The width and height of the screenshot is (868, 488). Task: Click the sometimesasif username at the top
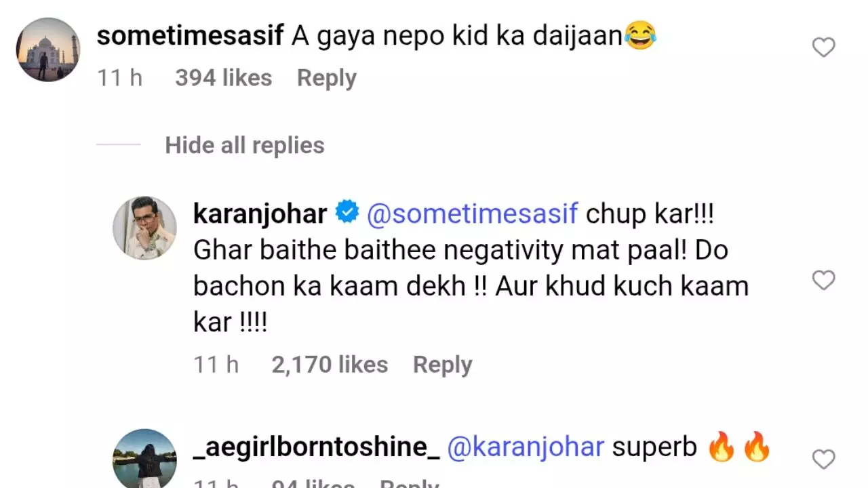[190, 36]
